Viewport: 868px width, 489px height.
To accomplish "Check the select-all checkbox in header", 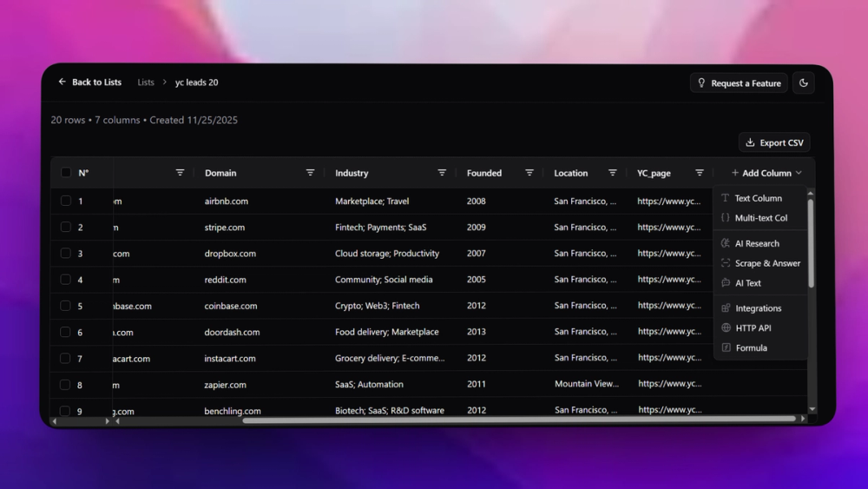I will (66, 173).
